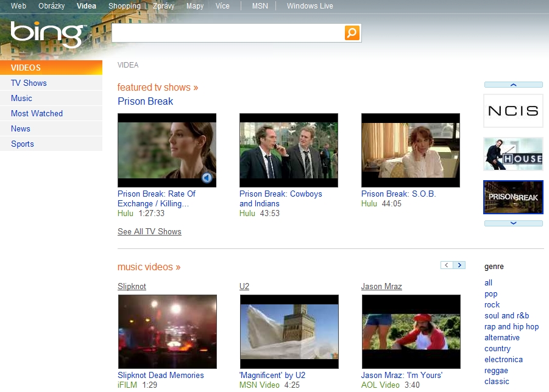Go to MSN link

(x=260, y=6)
